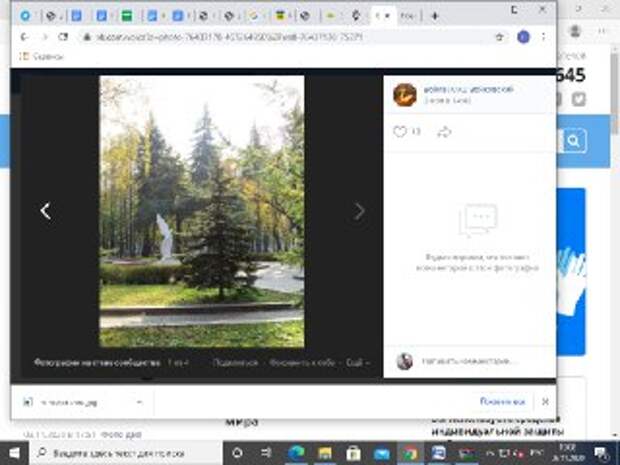The height and width of the screenshot is (465, 620).
Task: Expand the downloaded file options arrow
Action: click(x=140, y=402)
